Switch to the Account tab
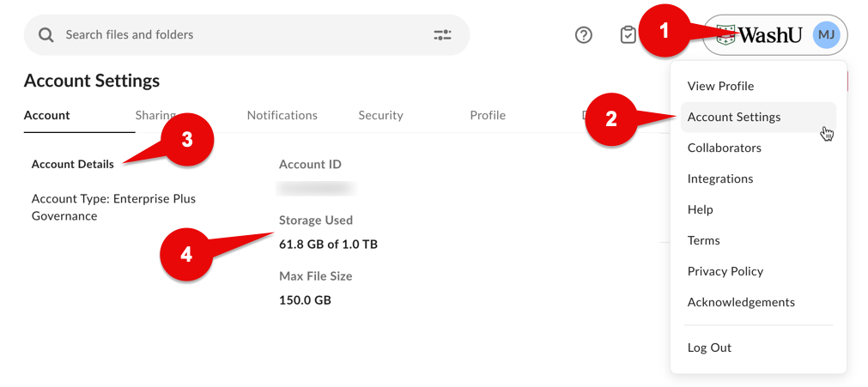 (47, 115)
